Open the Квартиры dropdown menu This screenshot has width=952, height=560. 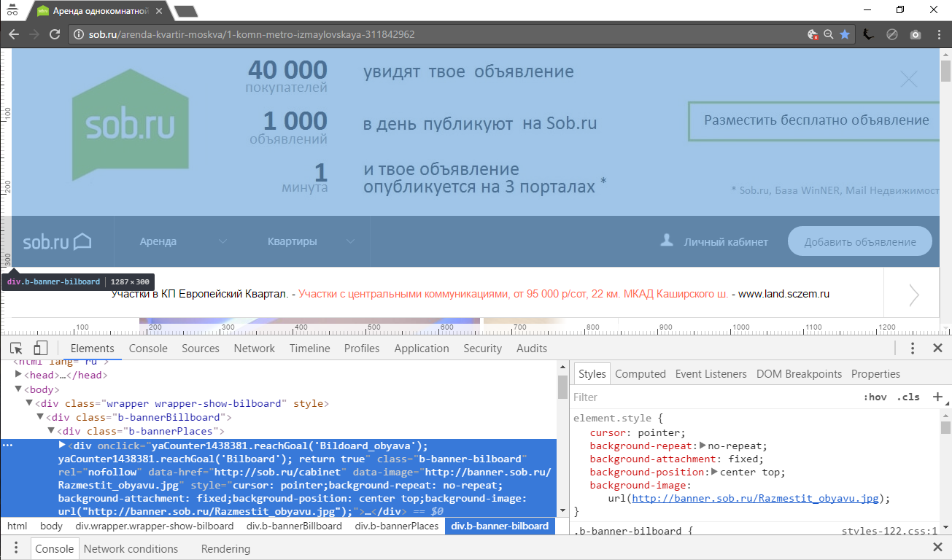311,241
